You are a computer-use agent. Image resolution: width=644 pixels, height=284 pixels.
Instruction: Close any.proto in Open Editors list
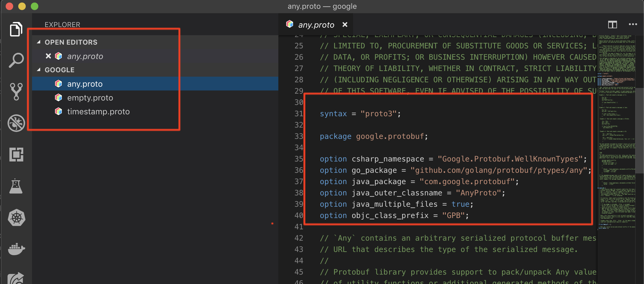pos(48,56)
